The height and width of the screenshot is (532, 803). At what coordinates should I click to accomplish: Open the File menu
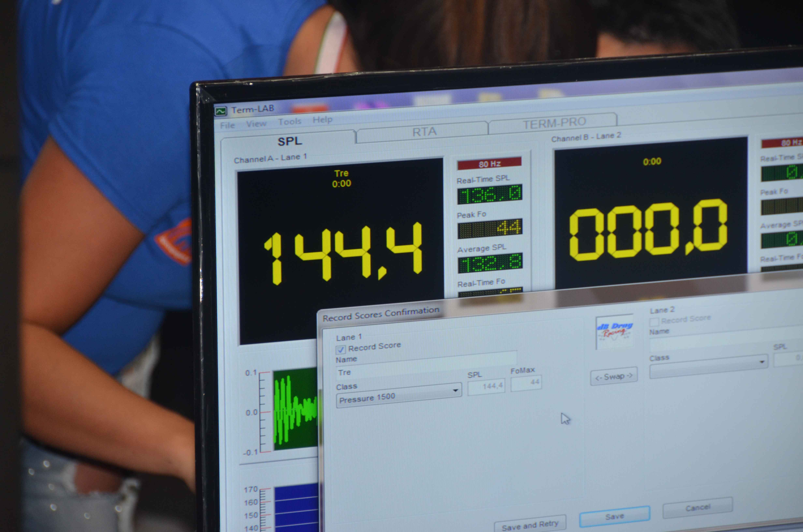pos(227,125)
